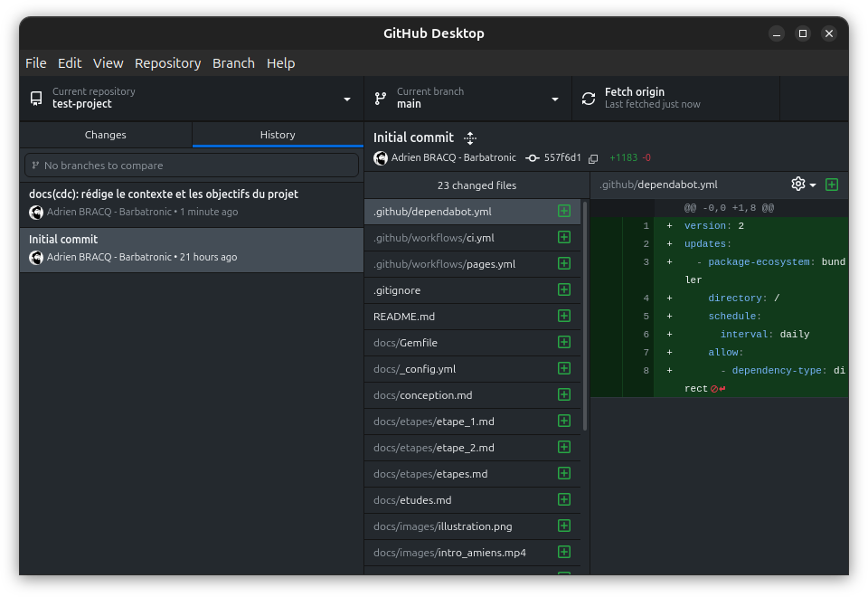Copy the commit SHA 557f6d1 with copy icon
868x597 pixels.
coord(593,158)
